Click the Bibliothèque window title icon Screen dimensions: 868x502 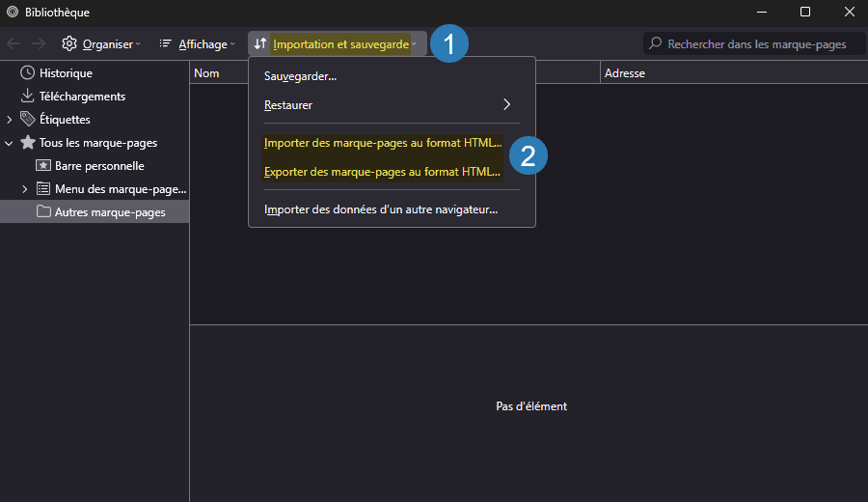pos(13,12)
